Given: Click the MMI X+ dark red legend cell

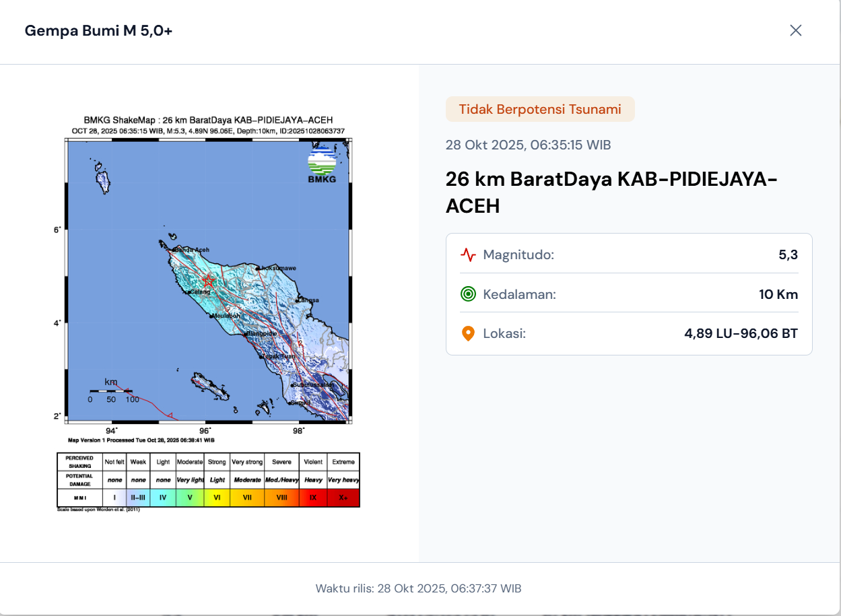Looking at the screenshot, I should (343, 498).
